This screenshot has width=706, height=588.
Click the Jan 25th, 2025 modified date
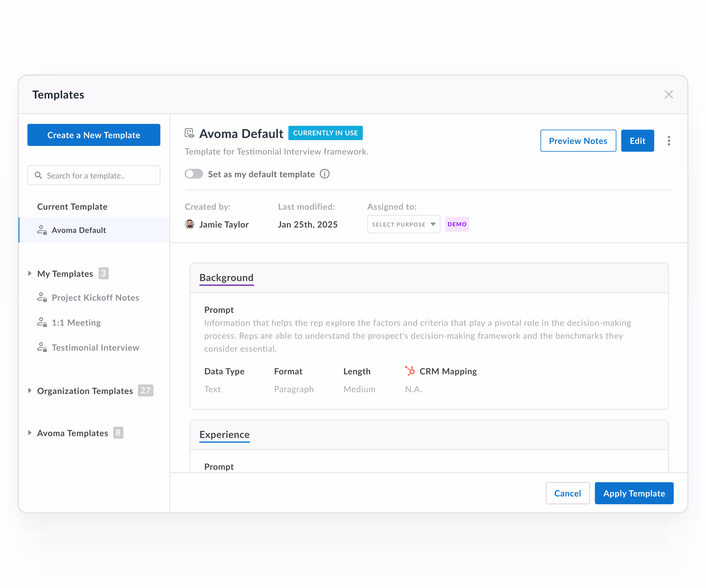click(x=308, y=224)
